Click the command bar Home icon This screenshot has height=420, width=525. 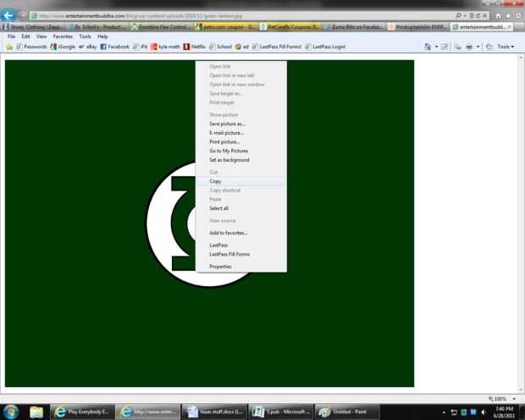(x=428, y=47)
